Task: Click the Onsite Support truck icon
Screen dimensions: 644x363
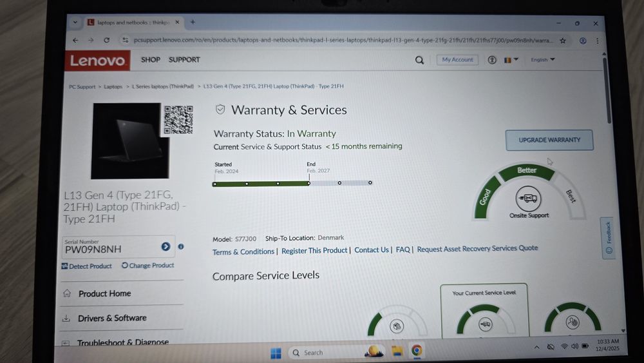Action: click(528, 199)
